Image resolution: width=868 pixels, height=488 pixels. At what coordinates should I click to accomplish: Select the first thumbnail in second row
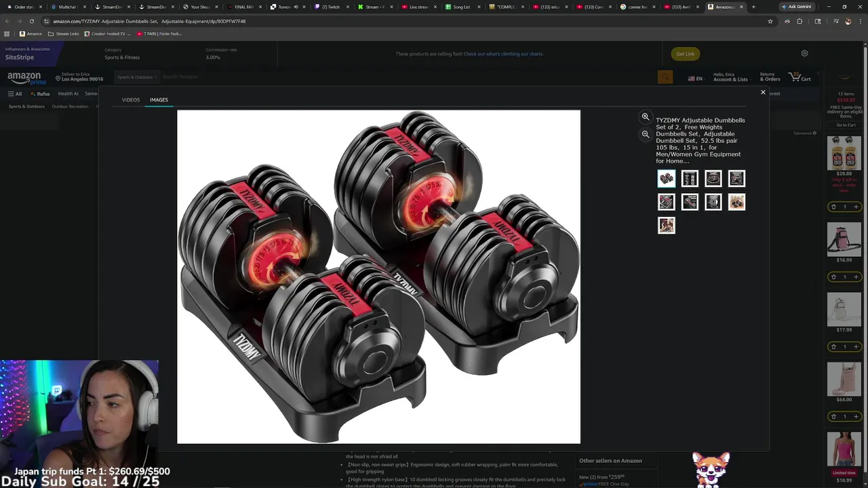667,202
